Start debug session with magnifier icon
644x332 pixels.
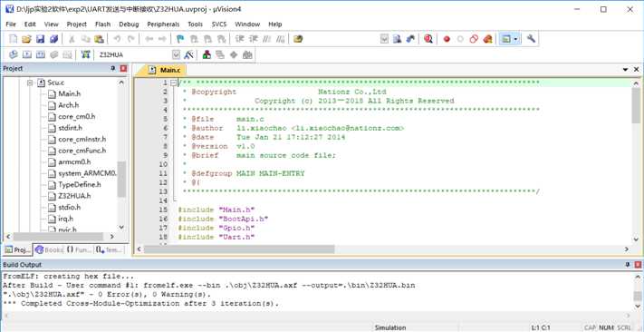click(x=428, y=39)
